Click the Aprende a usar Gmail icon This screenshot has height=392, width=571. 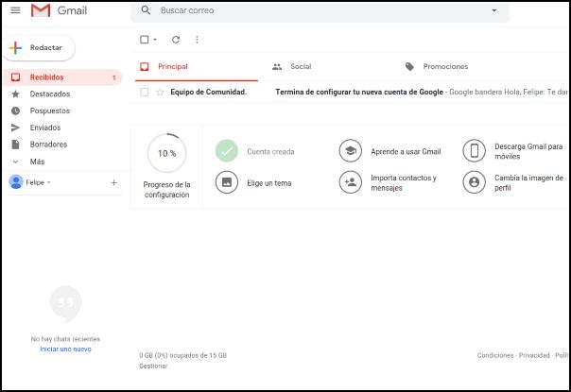[x=351, y=151]
